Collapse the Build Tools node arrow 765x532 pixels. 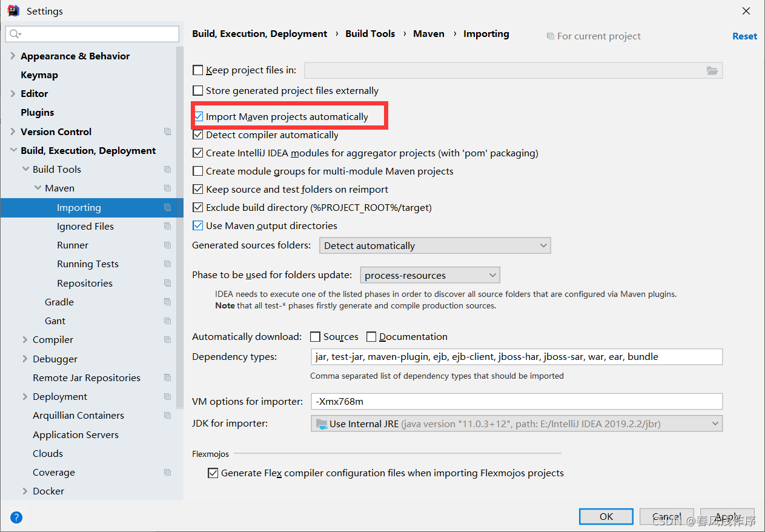[25, 169]
